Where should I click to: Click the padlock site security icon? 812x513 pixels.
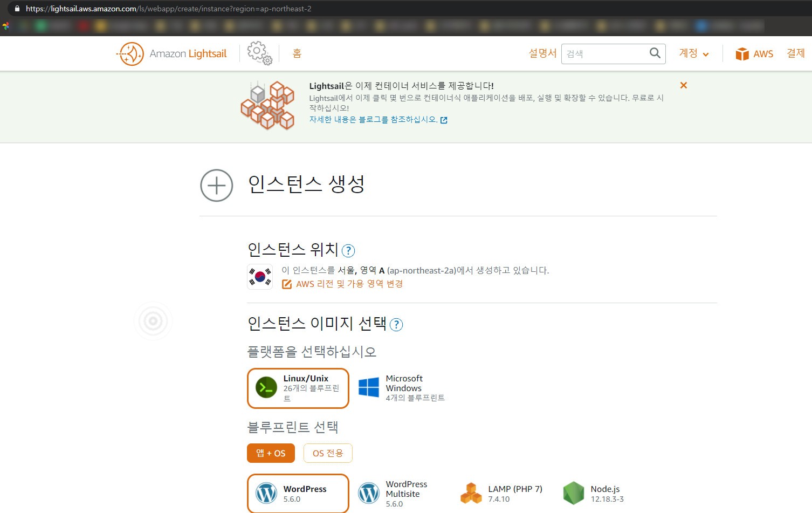pyautogui.click(x=16, y=9)
